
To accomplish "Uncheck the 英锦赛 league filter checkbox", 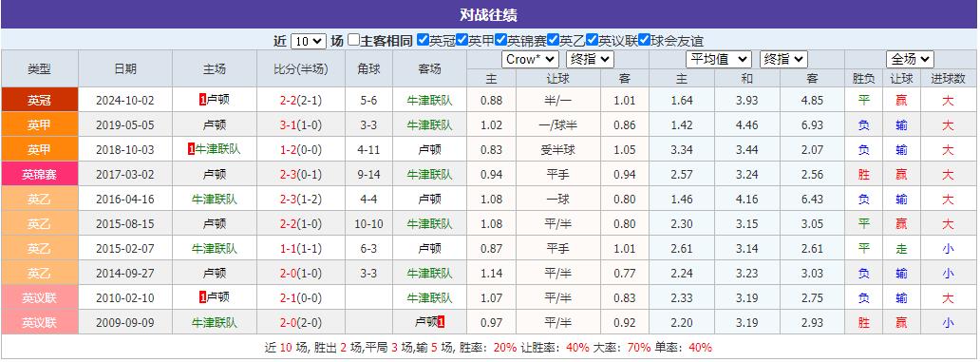I will click(500, 40).
